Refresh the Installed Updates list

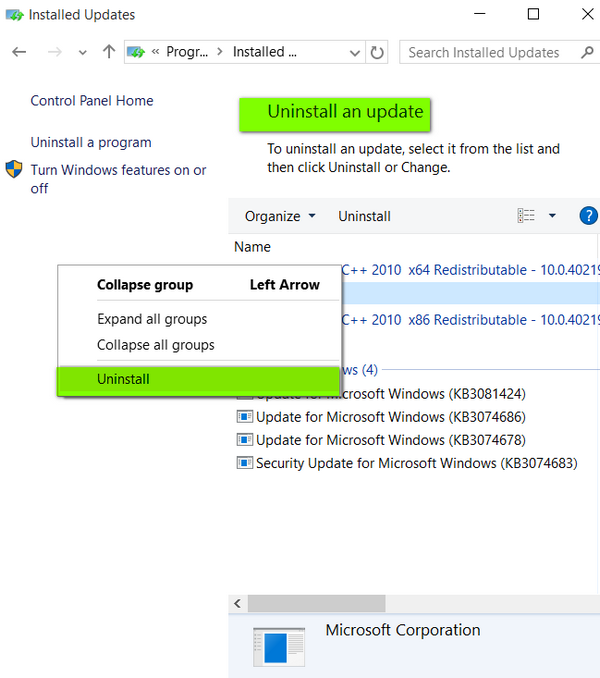377,52
